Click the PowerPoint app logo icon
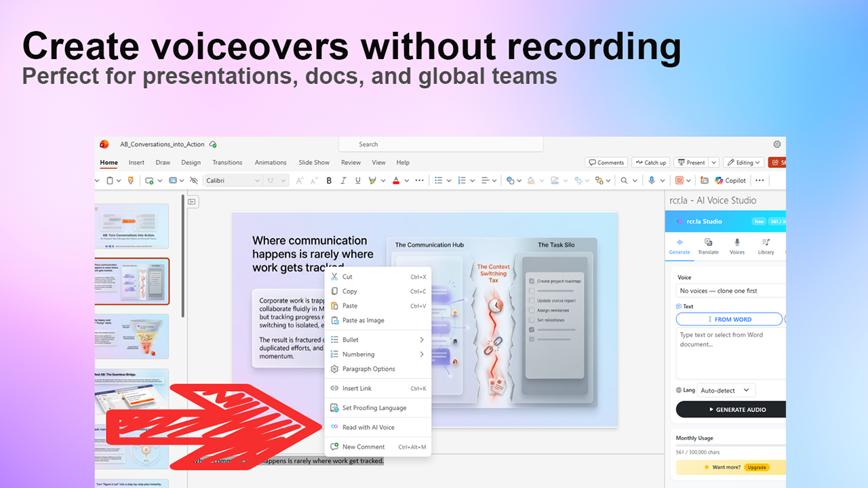The width and height of the screenshot is (868, 488). pyautogui.click(x=104, y=144)
